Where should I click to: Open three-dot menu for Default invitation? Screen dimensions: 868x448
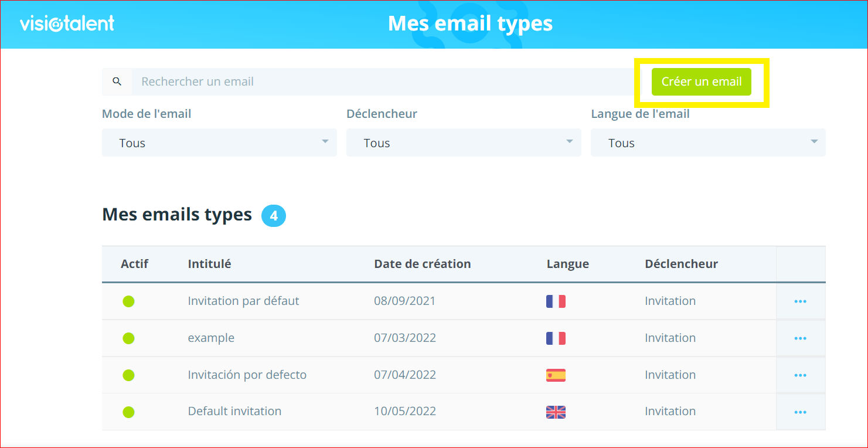pos(800,412)
